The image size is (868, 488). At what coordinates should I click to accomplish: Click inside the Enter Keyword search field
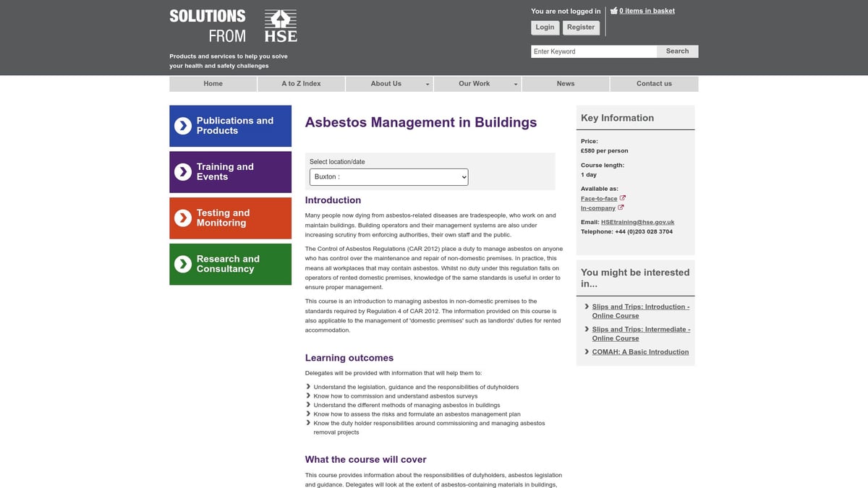click(x=593, y=51)
